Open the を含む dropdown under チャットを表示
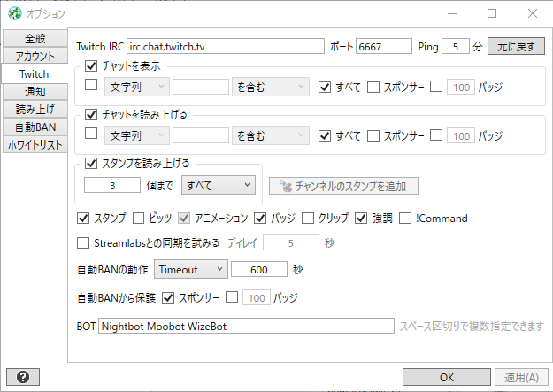The width and height of the screenshot is (553, 392). point(268,87)
